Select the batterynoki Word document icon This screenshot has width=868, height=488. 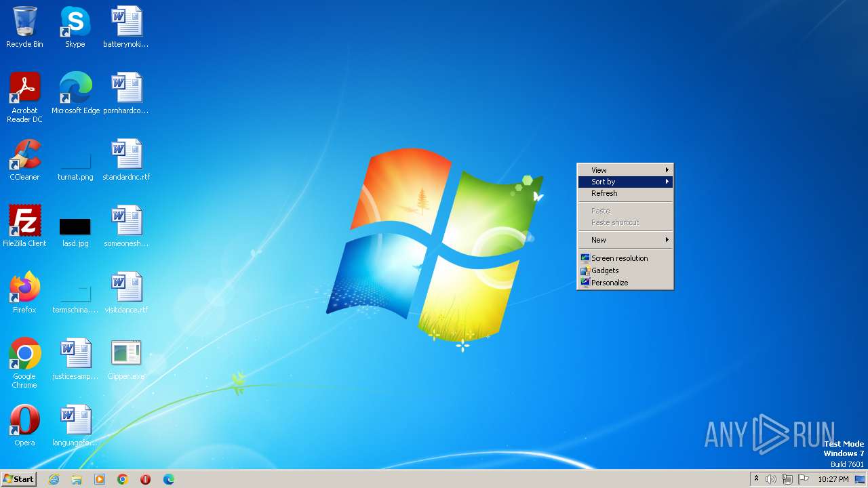pos(126,27)
